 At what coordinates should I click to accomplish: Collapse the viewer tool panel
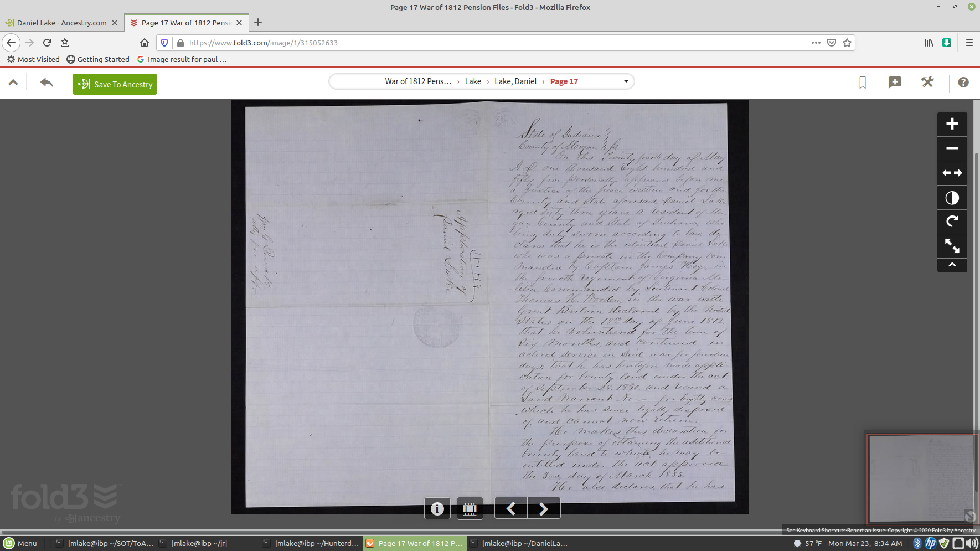[952, 265]
